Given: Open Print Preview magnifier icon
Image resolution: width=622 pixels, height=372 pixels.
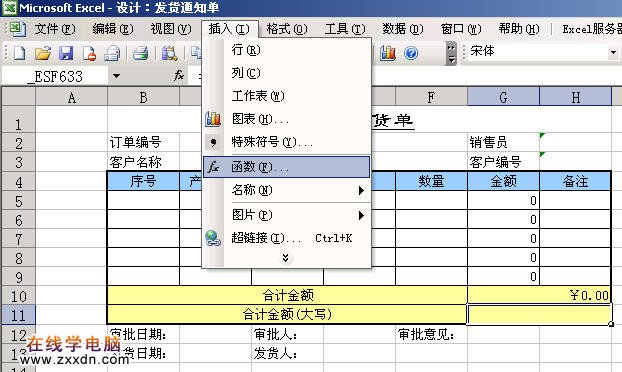Looking at the screenshot, I should coord(169,53).
